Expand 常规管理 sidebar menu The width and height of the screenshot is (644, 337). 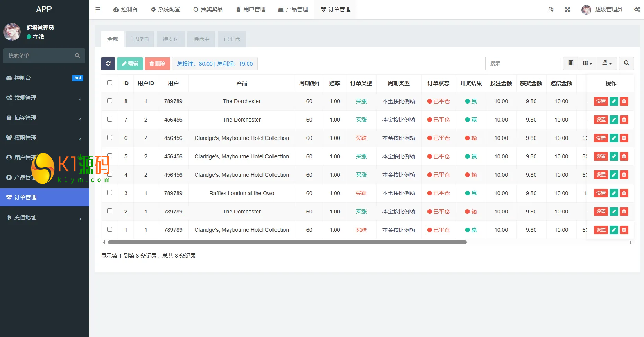tap(45, 98)
